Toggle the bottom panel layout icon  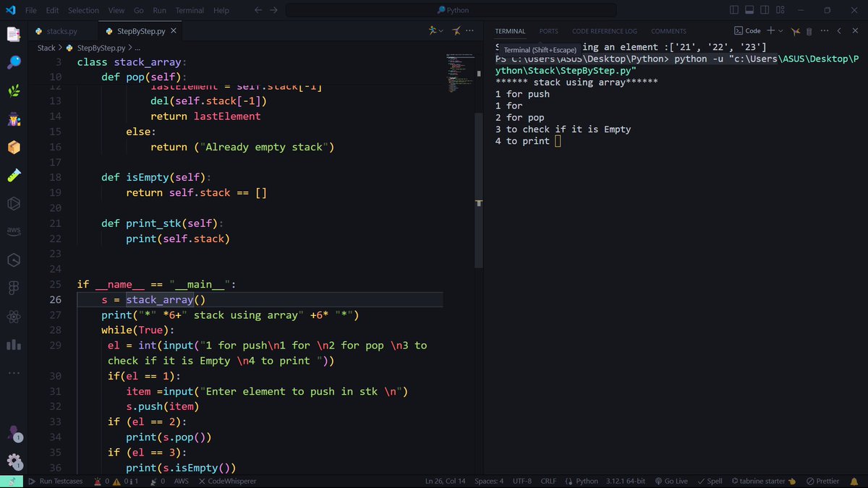click(x=749, y=10)
